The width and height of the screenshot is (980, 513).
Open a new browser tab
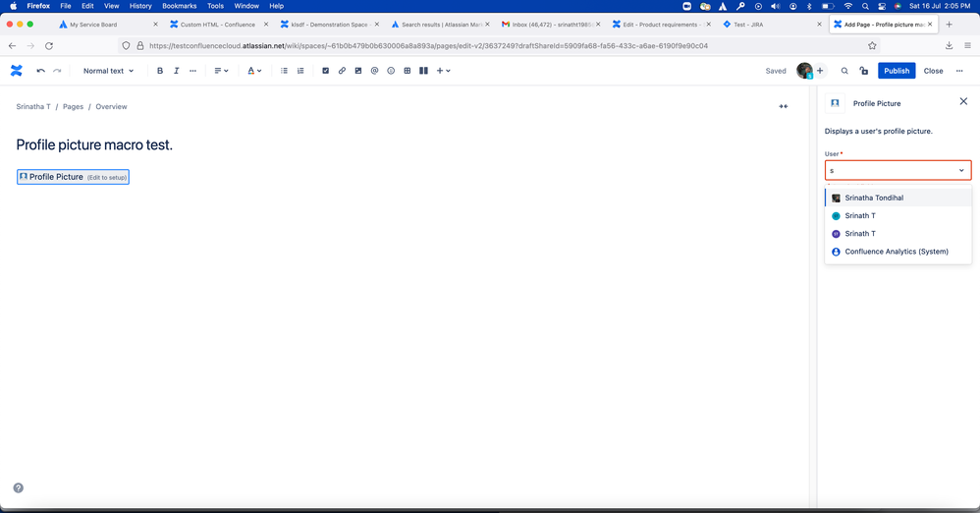point(949,25)
